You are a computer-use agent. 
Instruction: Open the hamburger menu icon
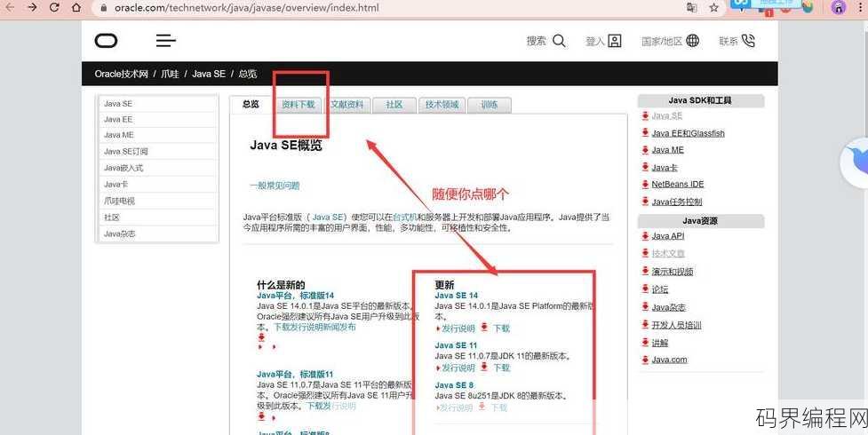[165, 41]
